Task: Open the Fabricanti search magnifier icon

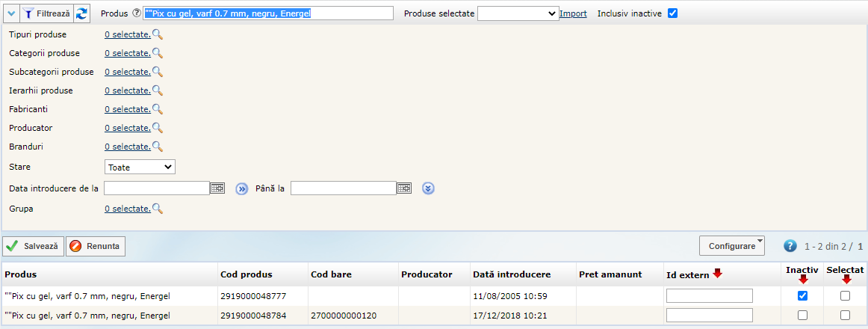Action: click(x=158, y=109)
